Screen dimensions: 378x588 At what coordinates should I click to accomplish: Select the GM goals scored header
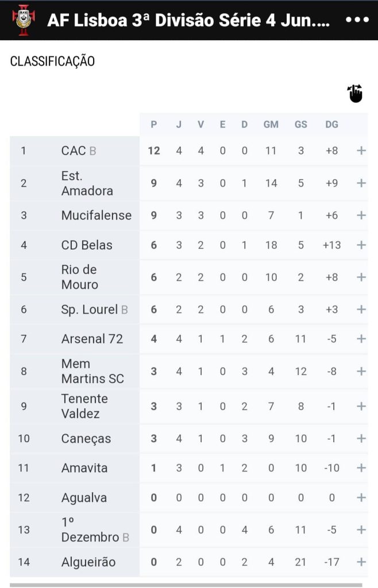(271, 125)
